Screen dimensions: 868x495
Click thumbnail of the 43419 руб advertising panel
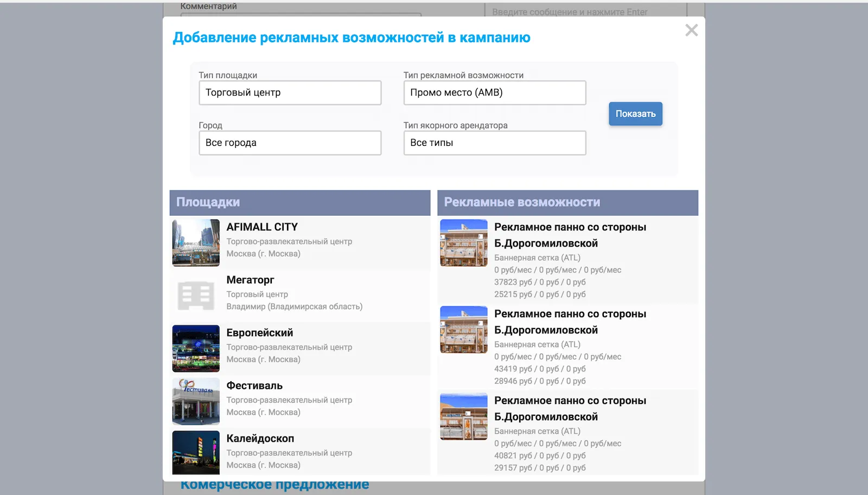pos(464,330)
